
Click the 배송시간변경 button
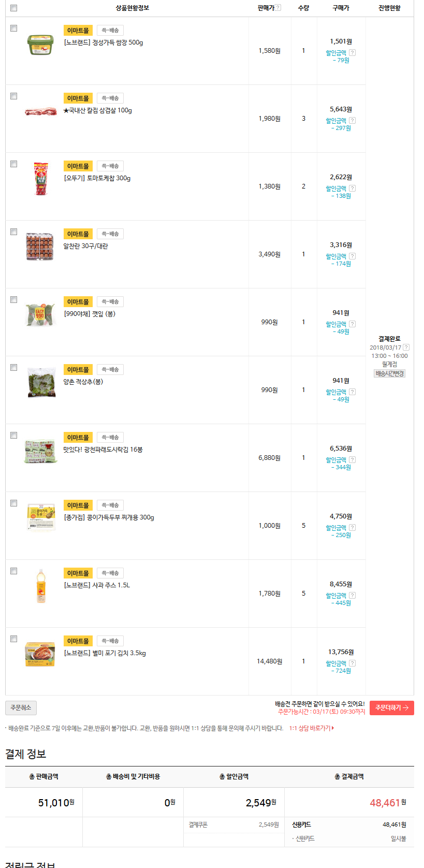pos(389,373)
